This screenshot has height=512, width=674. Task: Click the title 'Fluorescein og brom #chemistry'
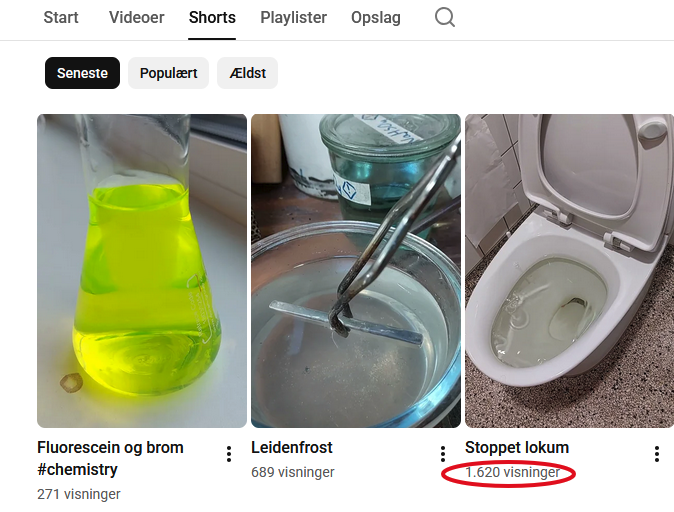click(110, 458)
